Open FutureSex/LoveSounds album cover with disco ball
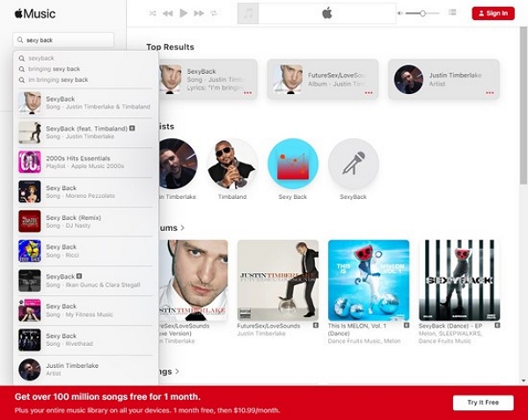 pyautogui.click(x=278, y=280)
